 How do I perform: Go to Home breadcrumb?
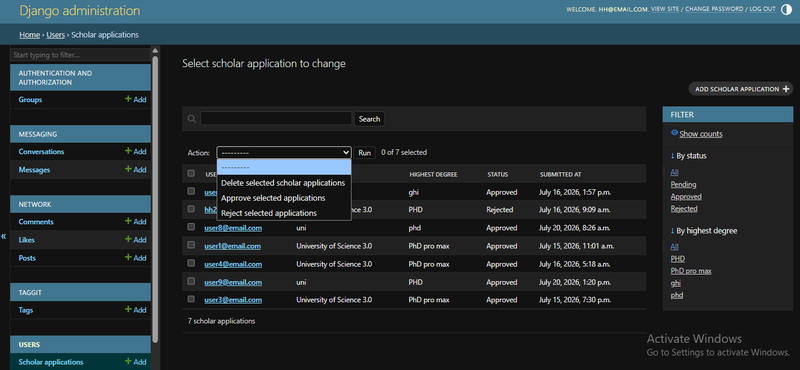pyautogui.click(x=30, y=35)
